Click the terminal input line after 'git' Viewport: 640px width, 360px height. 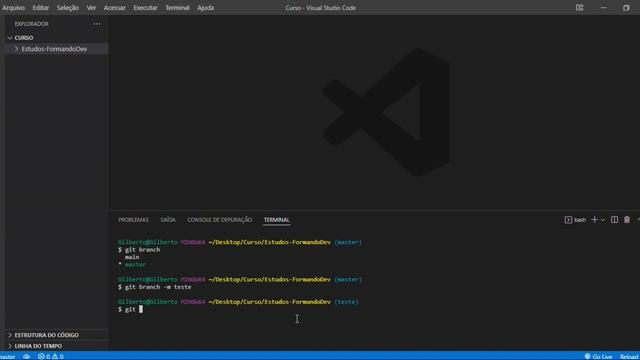(x=141, y=309)
